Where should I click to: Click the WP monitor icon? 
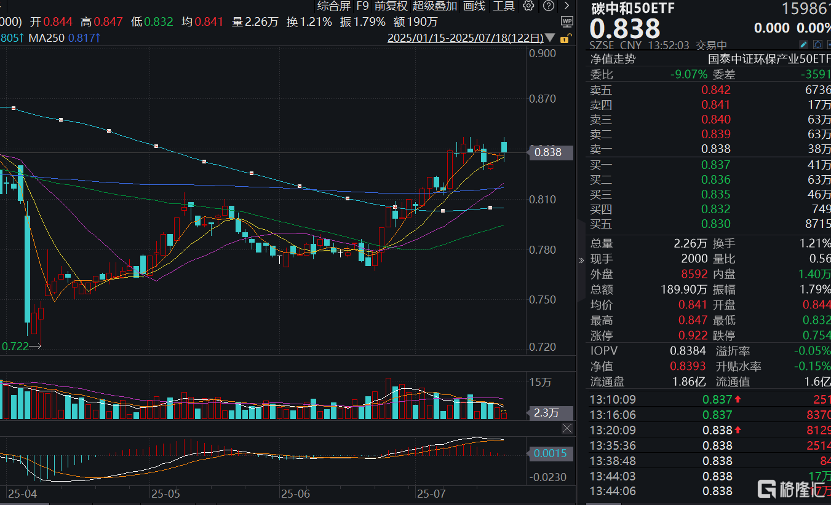pyautogui.click(x=567, y=22)
